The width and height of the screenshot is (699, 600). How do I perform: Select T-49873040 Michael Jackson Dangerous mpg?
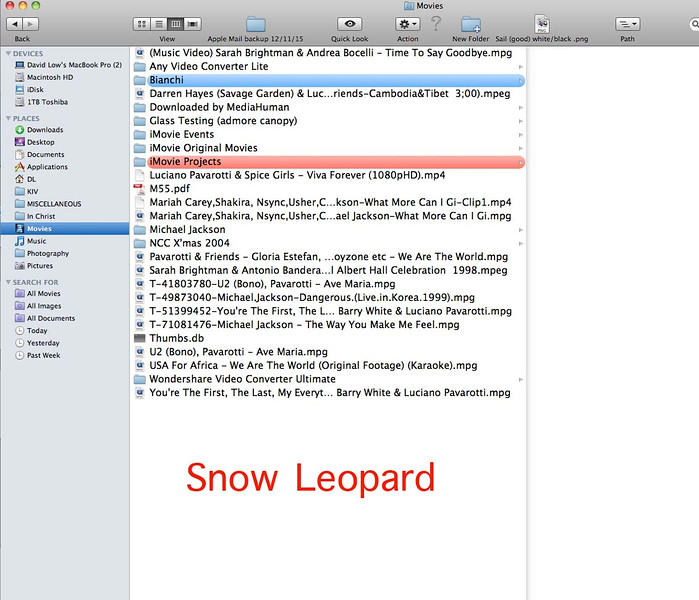point(329,298)
